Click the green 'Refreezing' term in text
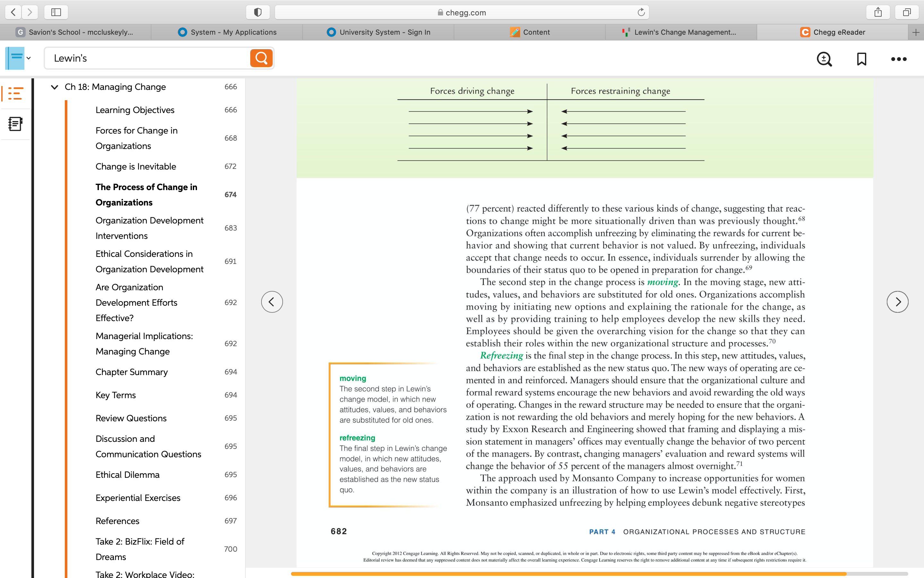Viewport: 924px width, 578px height. point(501,355)
